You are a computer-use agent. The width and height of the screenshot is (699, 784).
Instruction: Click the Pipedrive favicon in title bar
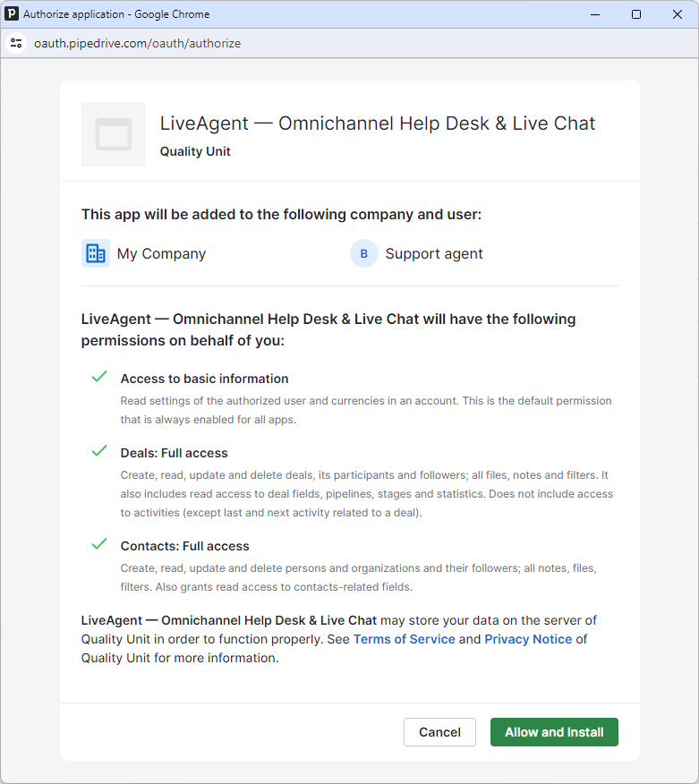pyautogui.click(x=13, y=14)
